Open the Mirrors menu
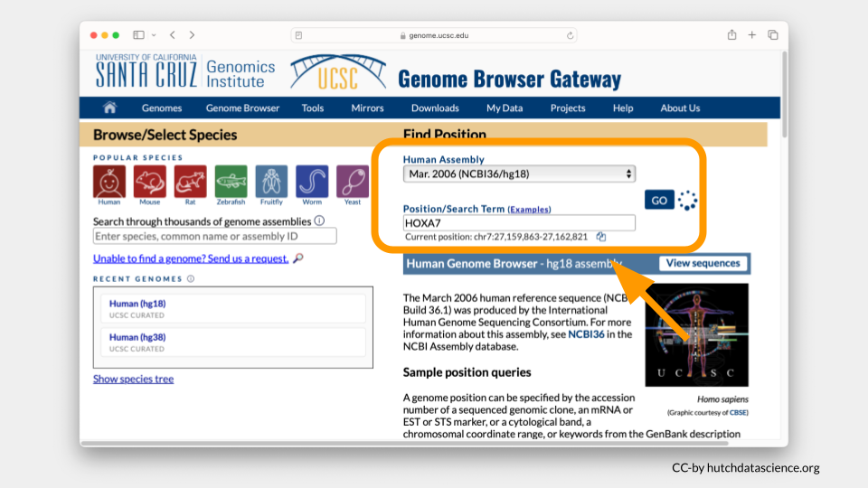Viewport: 868px width, 488px height. [368, 108]
